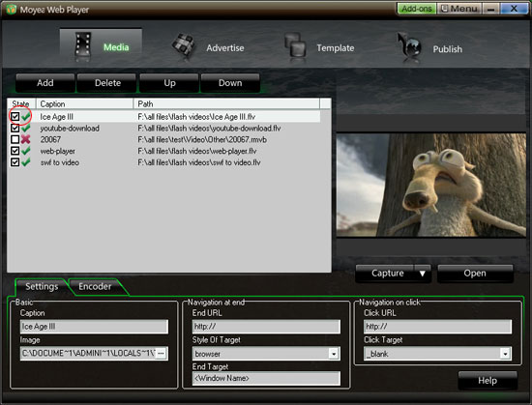
Task: Open the Capture button arrow menu
Action: point(423,274)
